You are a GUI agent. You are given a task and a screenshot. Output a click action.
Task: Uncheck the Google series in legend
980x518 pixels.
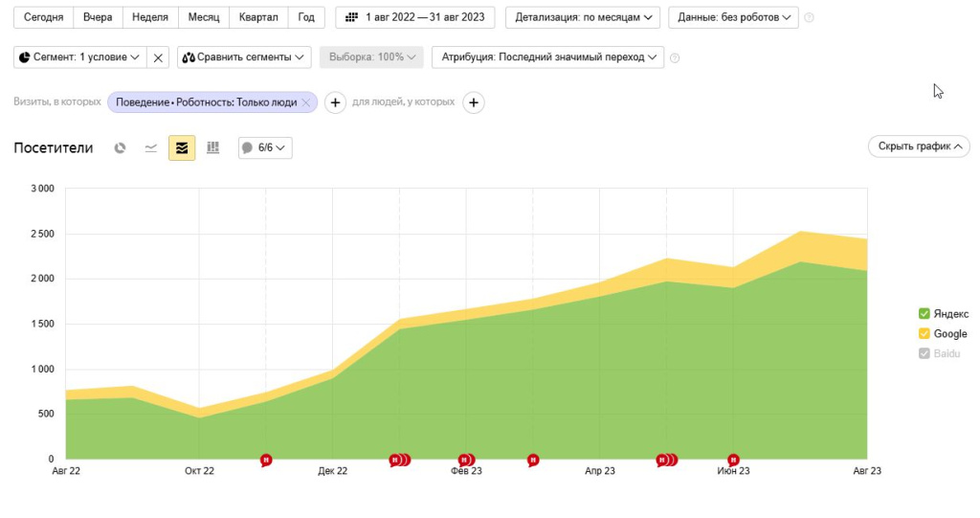[924, 334]
